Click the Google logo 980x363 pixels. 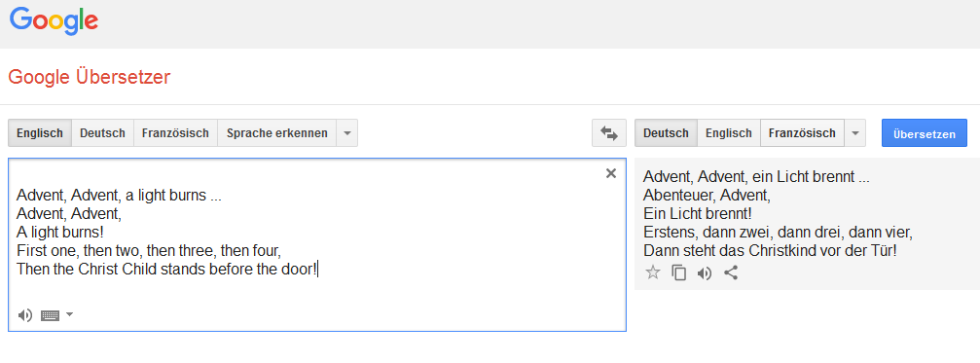pyautogui.click(x=54, y=21)
